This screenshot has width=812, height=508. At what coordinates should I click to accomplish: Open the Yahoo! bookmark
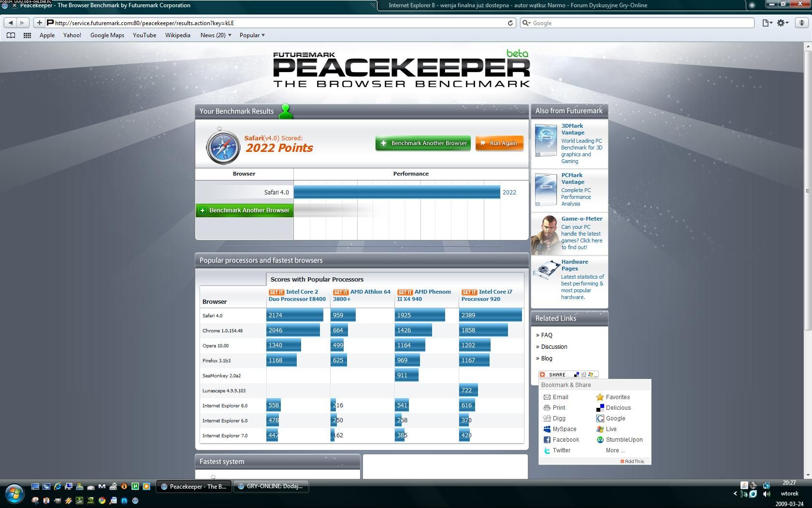tap(72, 35)
